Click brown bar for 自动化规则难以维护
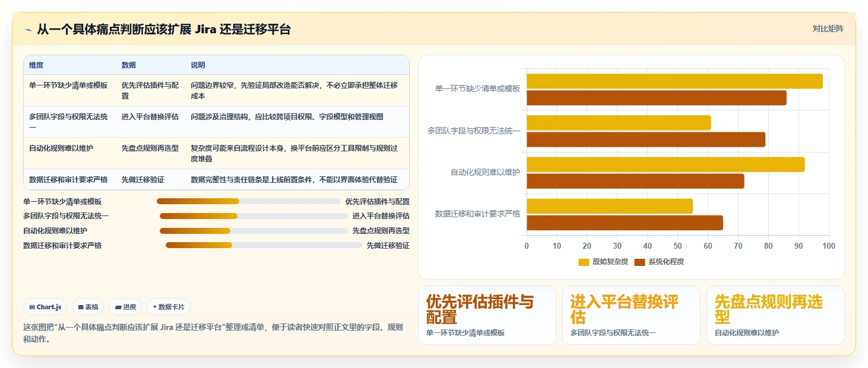This screenshot has height=368, width=868. (635, 181)
